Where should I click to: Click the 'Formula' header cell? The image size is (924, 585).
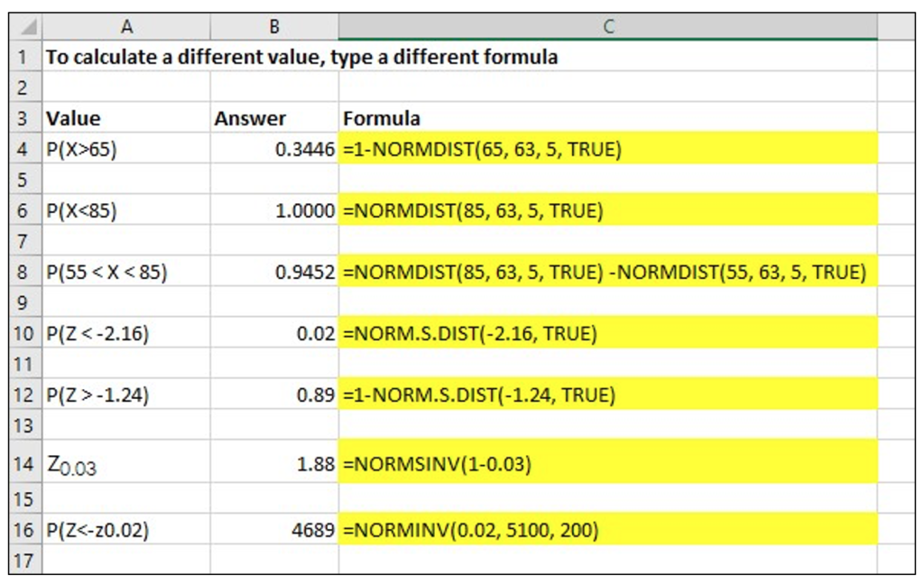coord(607,118)
